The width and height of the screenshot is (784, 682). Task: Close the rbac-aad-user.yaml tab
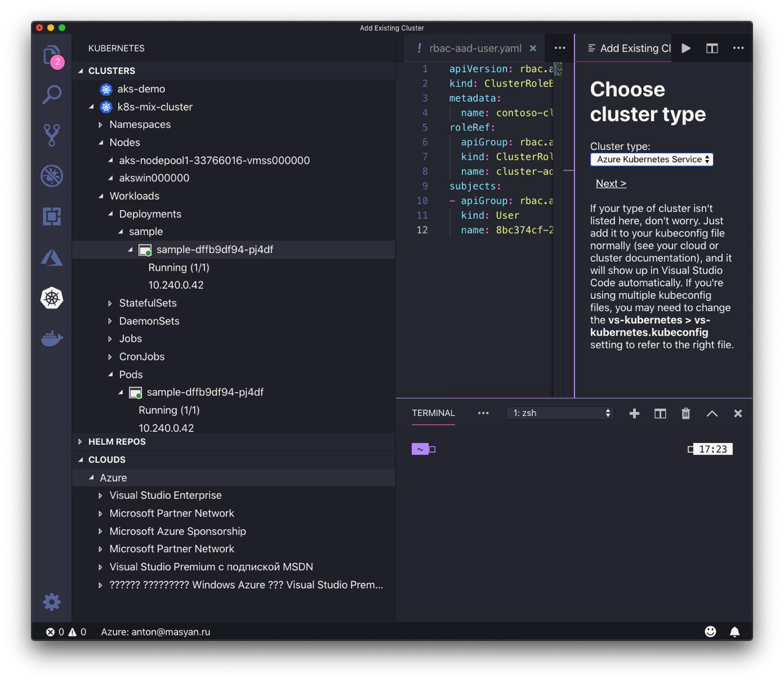click(533, 48)
